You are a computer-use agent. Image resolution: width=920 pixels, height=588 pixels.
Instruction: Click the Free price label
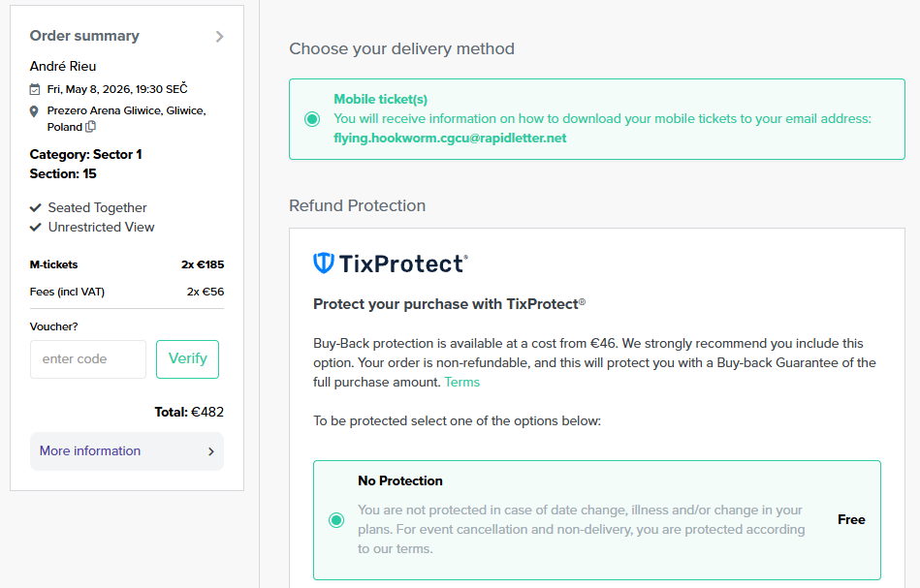click(851, 519)
